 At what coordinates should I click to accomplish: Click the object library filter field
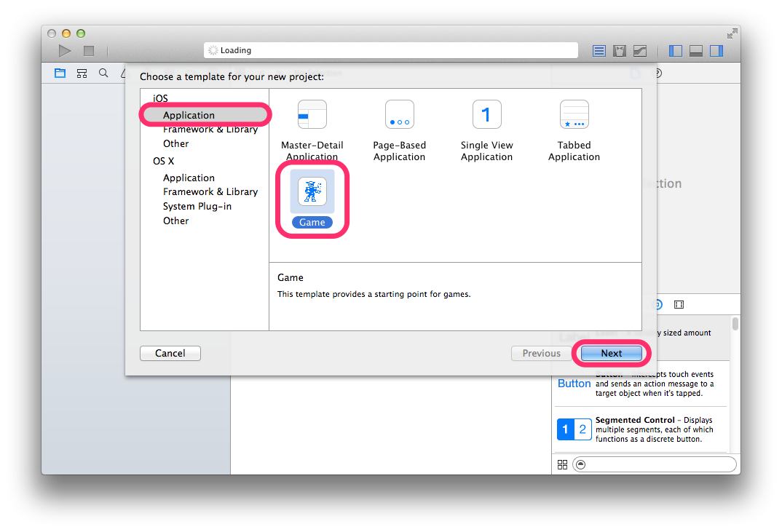(x=655, y=465)
